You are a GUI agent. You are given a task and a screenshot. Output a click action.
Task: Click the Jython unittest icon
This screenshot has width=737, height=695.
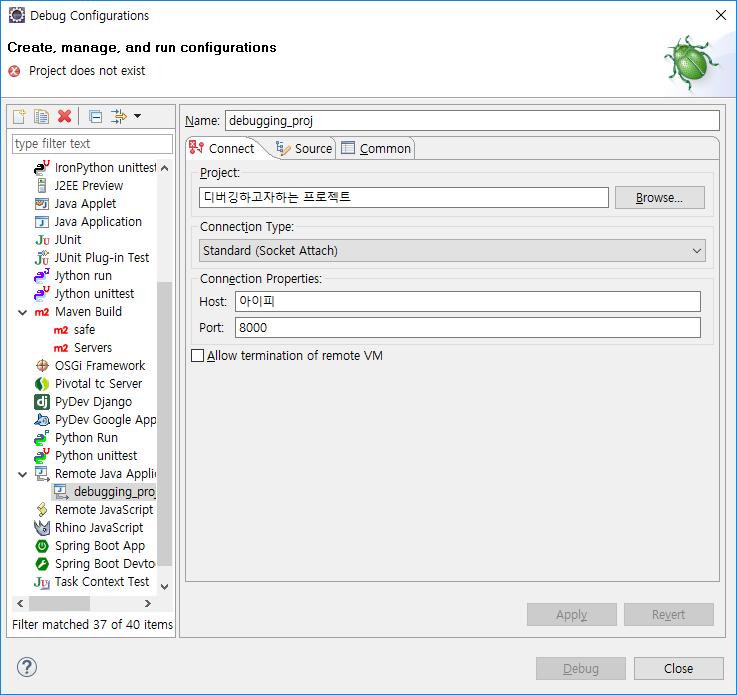point(42,294)
